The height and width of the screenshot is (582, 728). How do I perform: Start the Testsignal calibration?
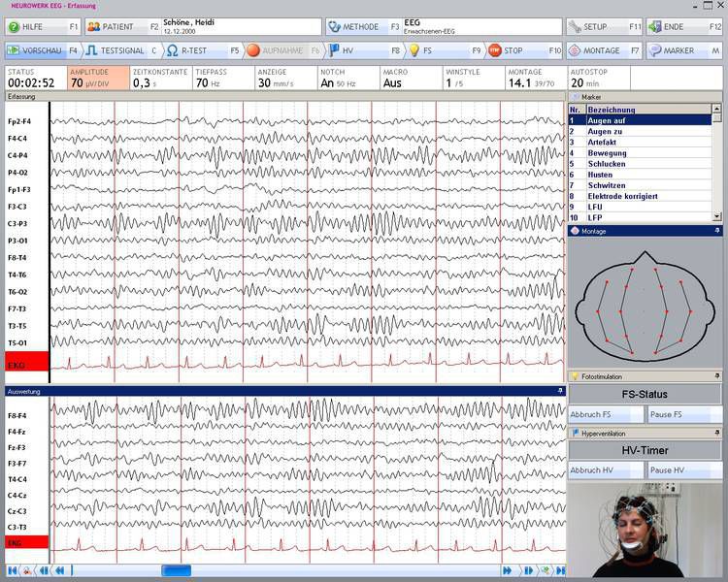(121, 50)
